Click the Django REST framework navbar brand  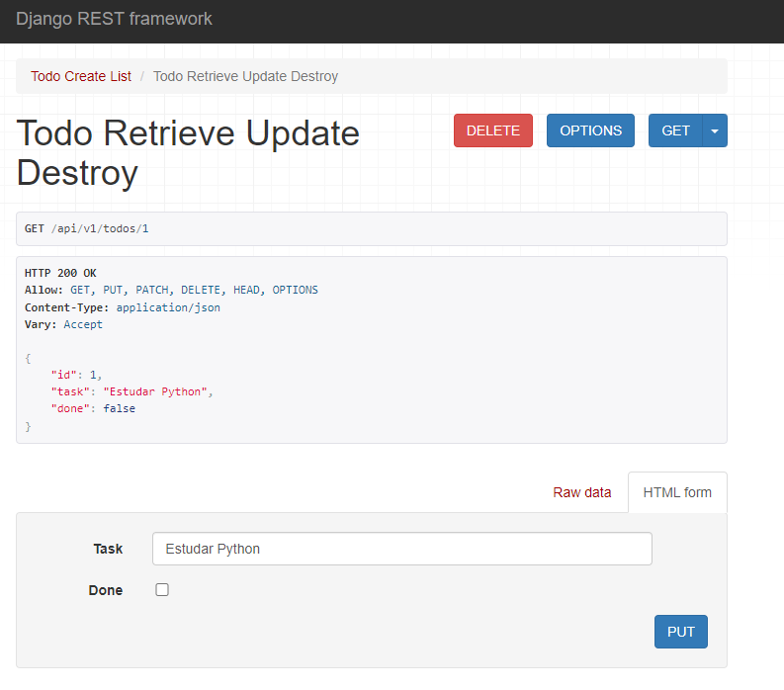(x=114, y=19)
